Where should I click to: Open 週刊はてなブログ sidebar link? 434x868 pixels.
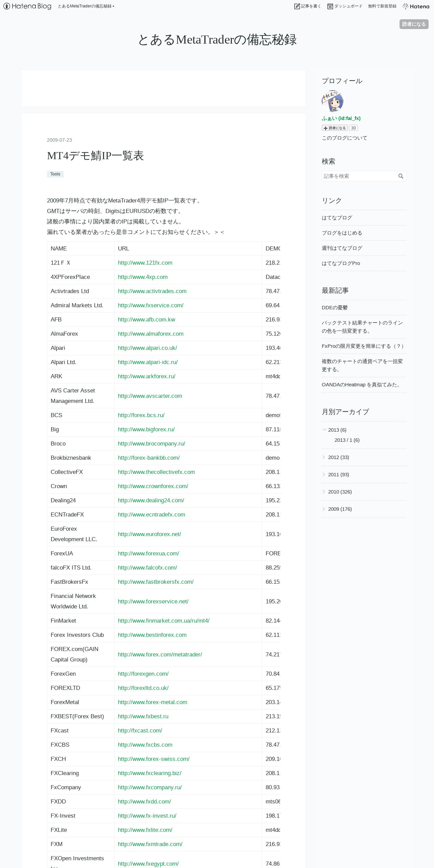tap(342, 248)
